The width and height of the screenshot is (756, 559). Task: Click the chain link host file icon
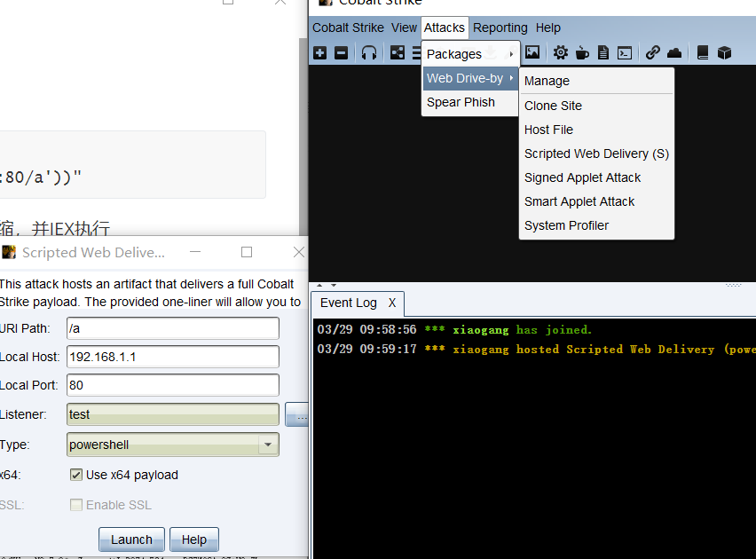click(x=653, y=52)
